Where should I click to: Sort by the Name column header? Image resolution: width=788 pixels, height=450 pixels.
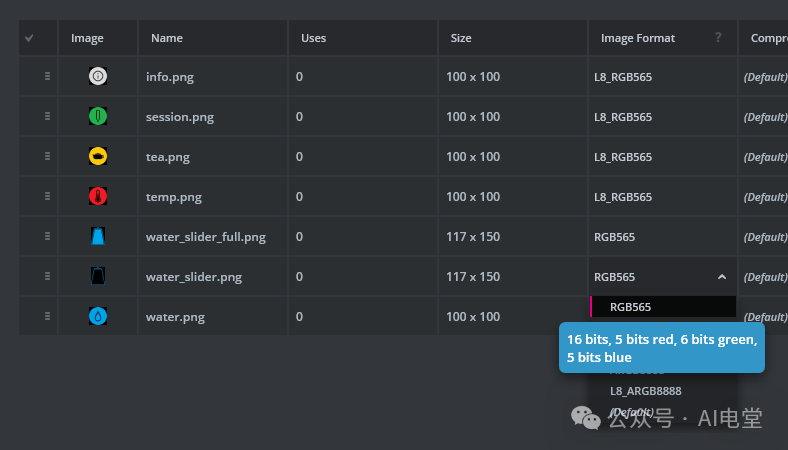point(167,38)
